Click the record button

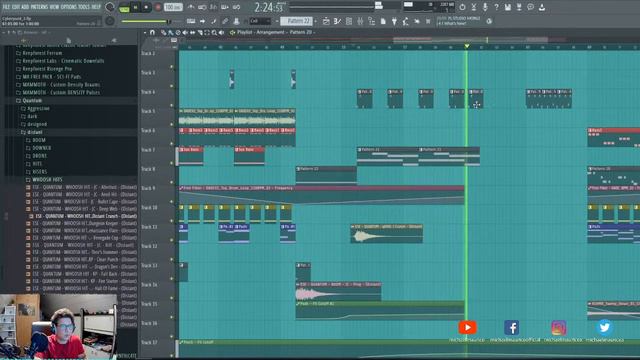[x=158, y=7]
